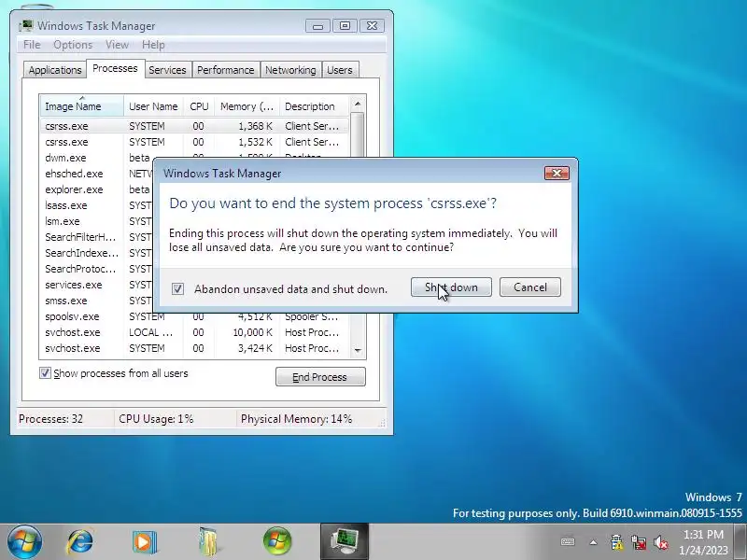747x560 pixels.
Task: Switch to the Services tab
Action: point(167,70)
